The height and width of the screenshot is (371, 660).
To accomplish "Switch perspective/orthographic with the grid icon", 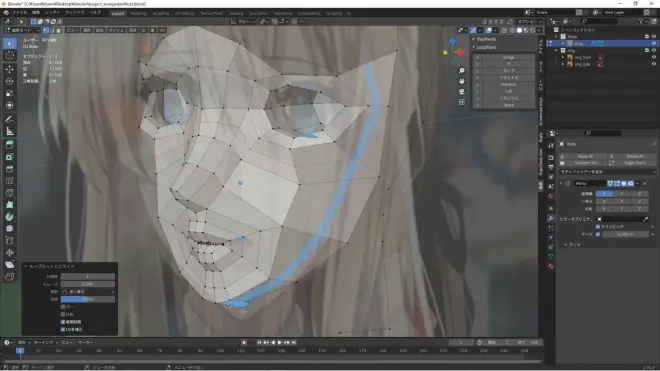I will point(462,102).
